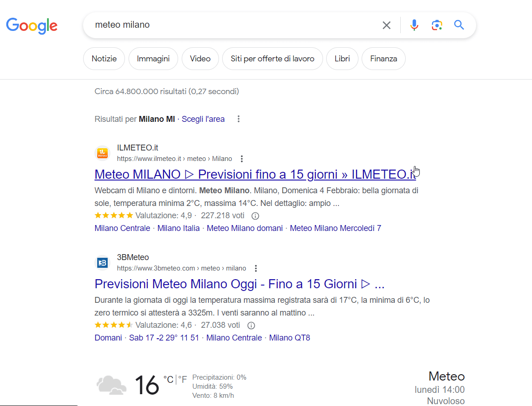The image size is (532, 406).
Task: Open three-dot menu next to 3BMeteo URL
Action: (x=256, y=268)
